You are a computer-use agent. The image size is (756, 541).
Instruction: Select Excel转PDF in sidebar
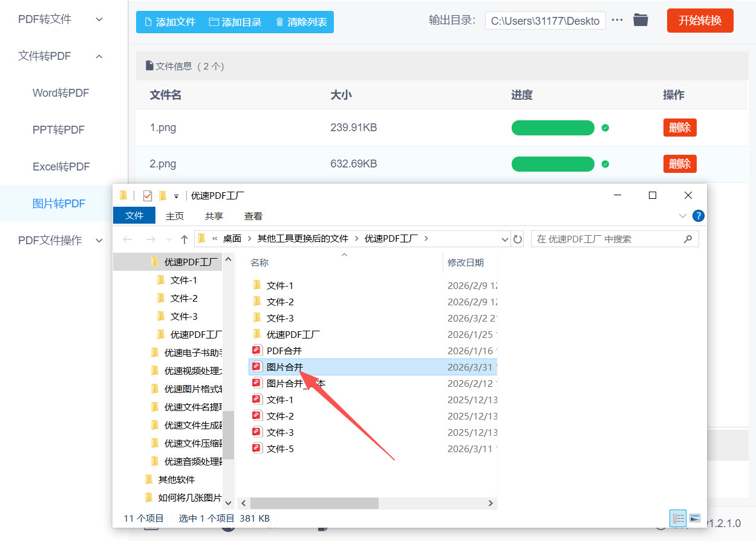(x=61, y=167)
